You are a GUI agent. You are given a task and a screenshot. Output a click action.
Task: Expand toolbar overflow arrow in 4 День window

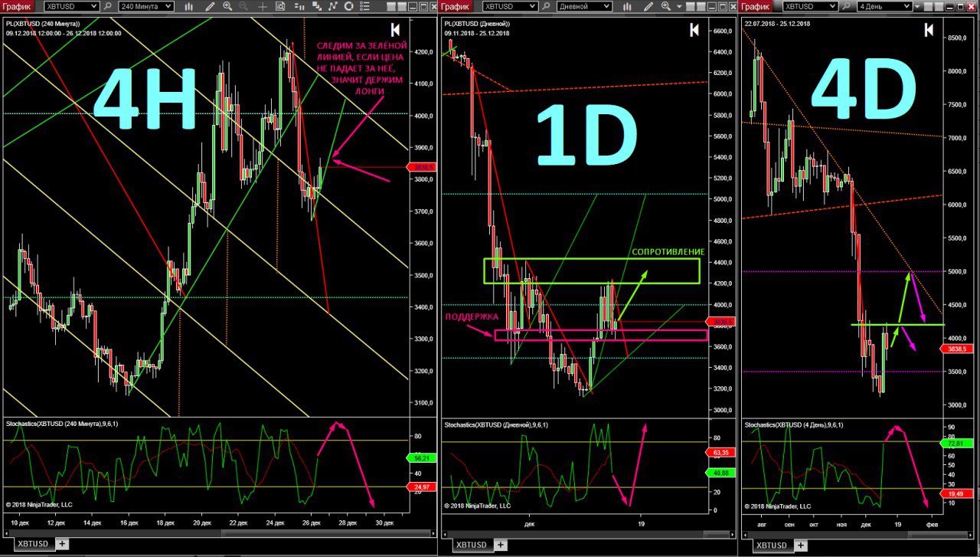click(917, 7)
